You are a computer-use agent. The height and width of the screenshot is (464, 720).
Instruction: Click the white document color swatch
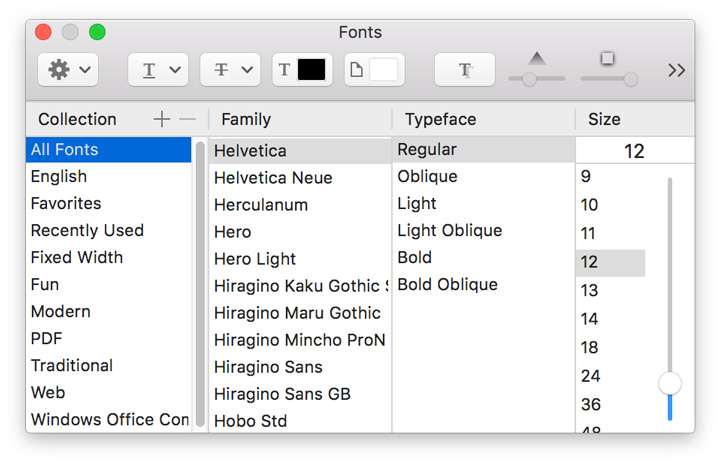pos(383,70)
